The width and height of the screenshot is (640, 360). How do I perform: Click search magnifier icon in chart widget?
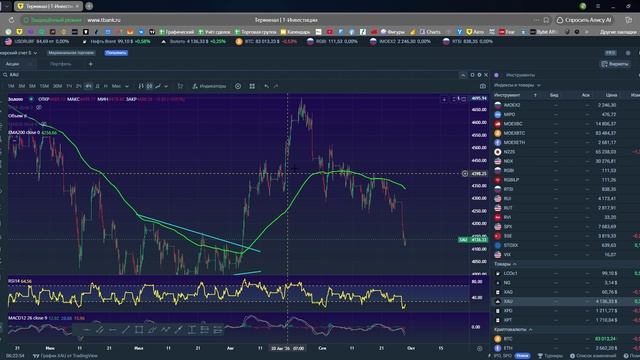[x=5, y=75]
